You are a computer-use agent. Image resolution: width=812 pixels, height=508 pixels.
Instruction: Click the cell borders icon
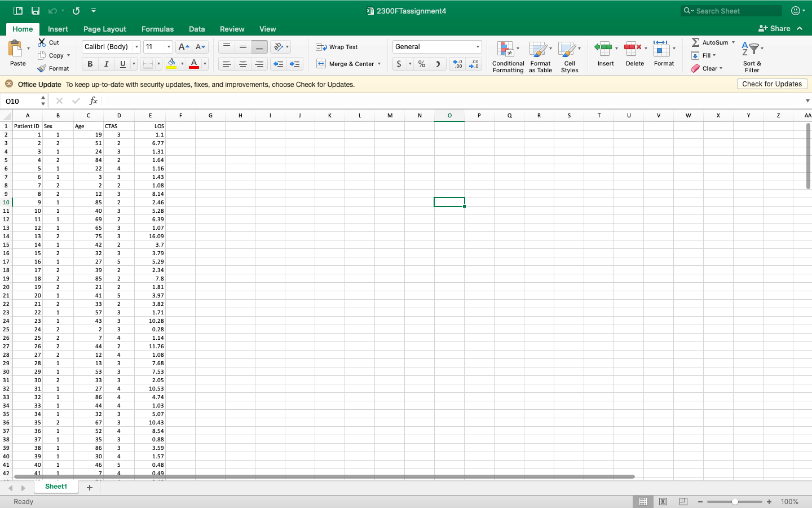pos(148,64)
